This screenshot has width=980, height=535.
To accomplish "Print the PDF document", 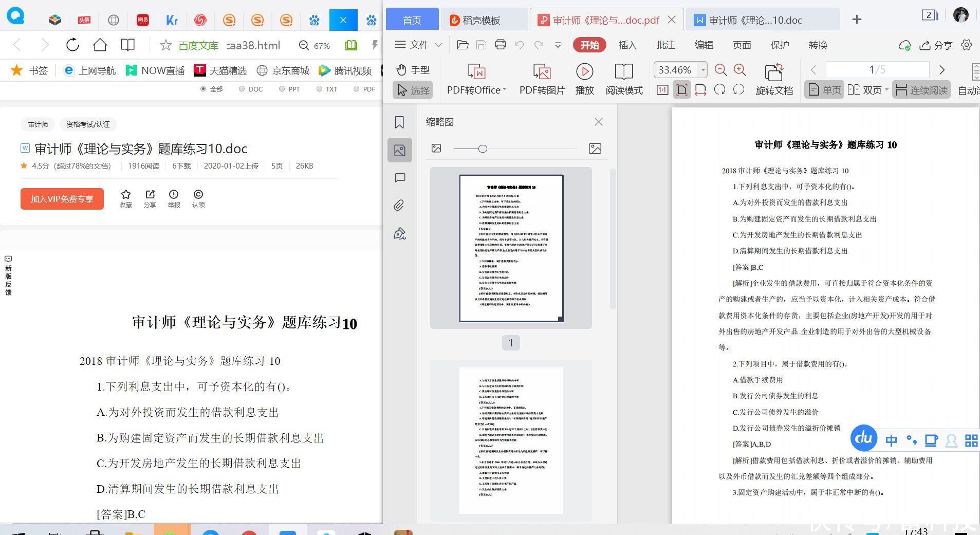I will coord(500,45).
